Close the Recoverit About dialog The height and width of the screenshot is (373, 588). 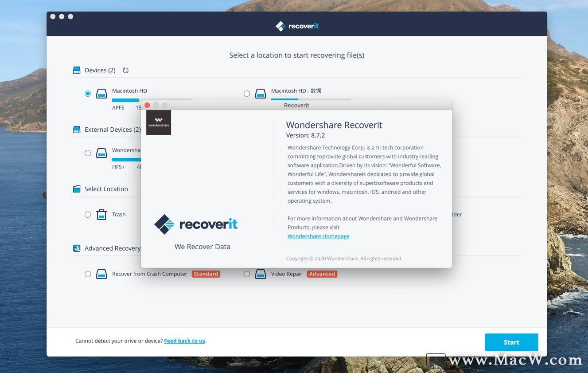(148, 105)
